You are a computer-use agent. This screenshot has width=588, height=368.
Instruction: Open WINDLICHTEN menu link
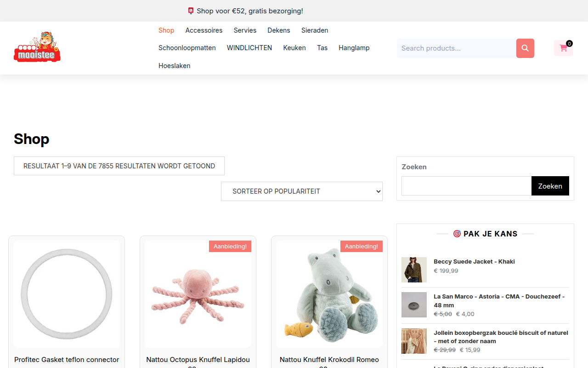(x=249, y=48)
